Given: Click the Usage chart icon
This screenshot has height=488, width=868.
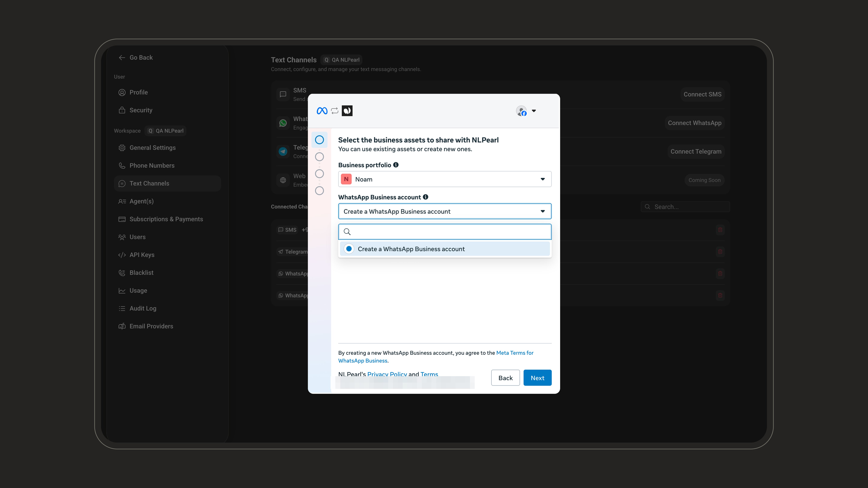Looking at the screenshot, I should click(122, 291).
